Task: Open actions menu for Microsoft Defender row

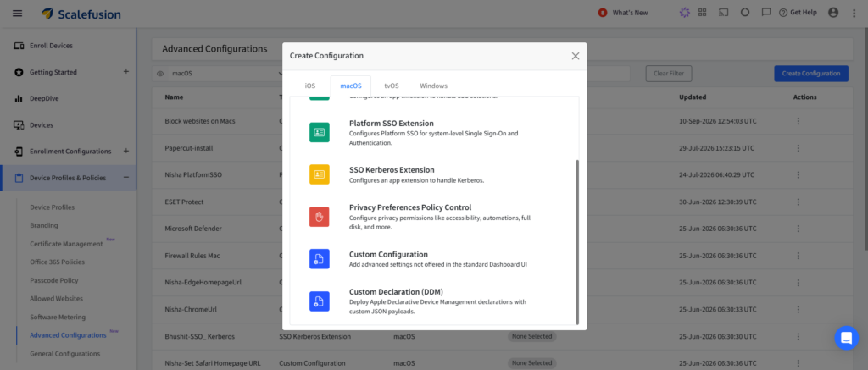Action: coord(798,229)
